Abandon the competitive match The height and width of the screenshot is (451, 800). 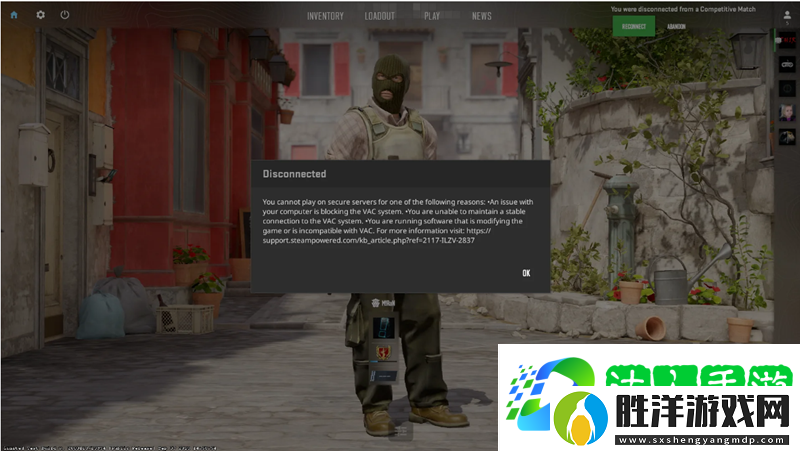click(676, 27)
